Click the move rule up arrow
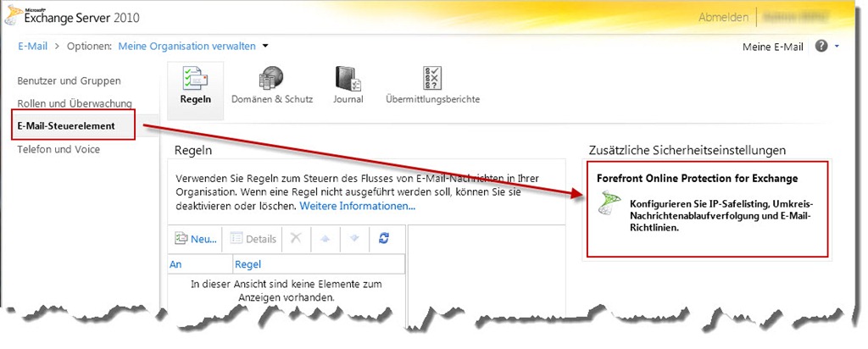The image size is (868, 349). coord(325,238)
